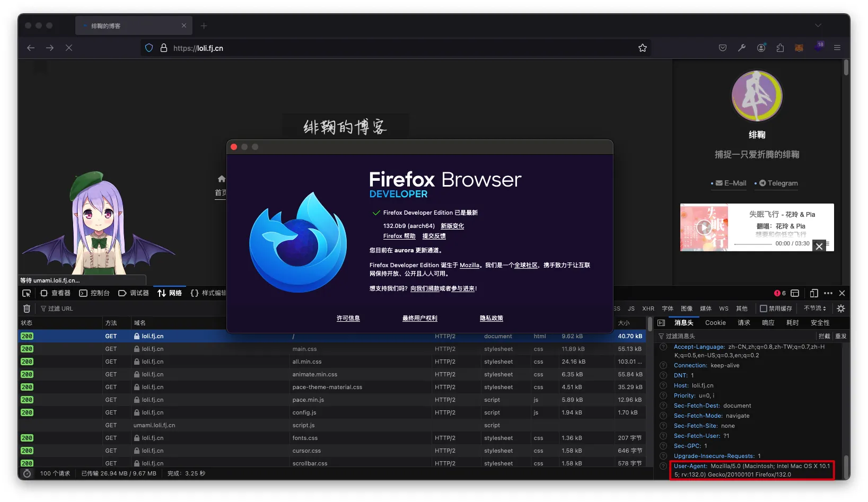
Task: Close the 绯鞠的博客 browser tab
Action: [x=184, y=25]
